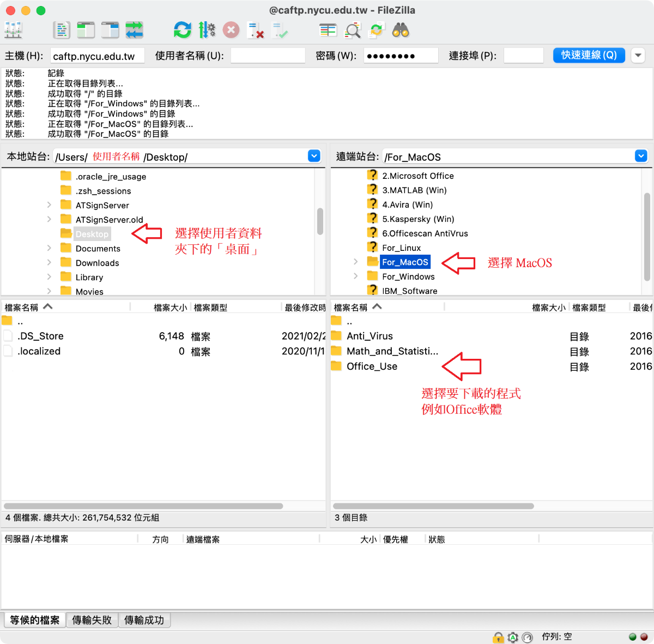Click the refresh file list icon
The image size is (654, 644).
tap(183, 30)
